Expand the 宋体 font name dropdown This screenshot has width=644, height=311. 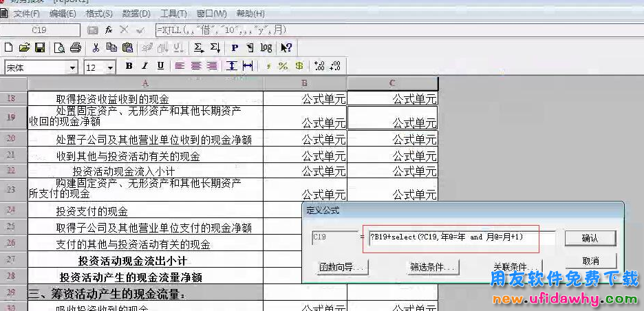pos(72,67)
